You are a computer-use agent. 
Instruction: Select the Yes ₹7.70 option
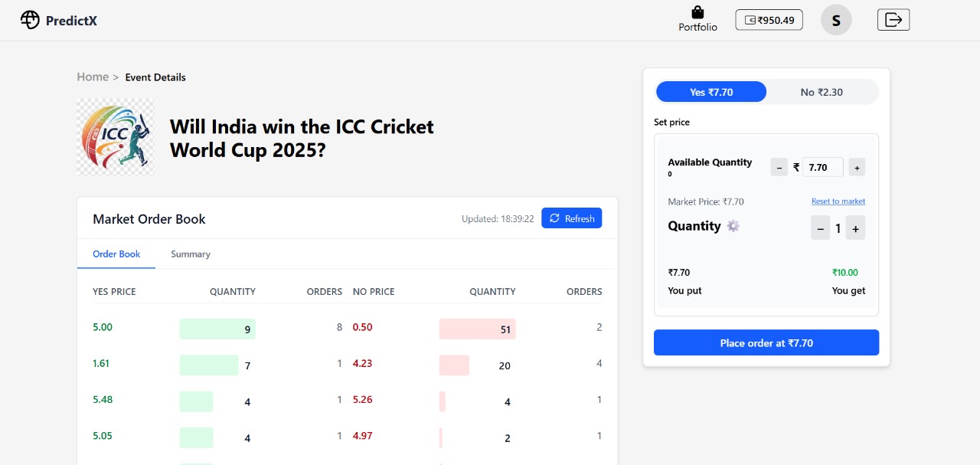(711, 92)
